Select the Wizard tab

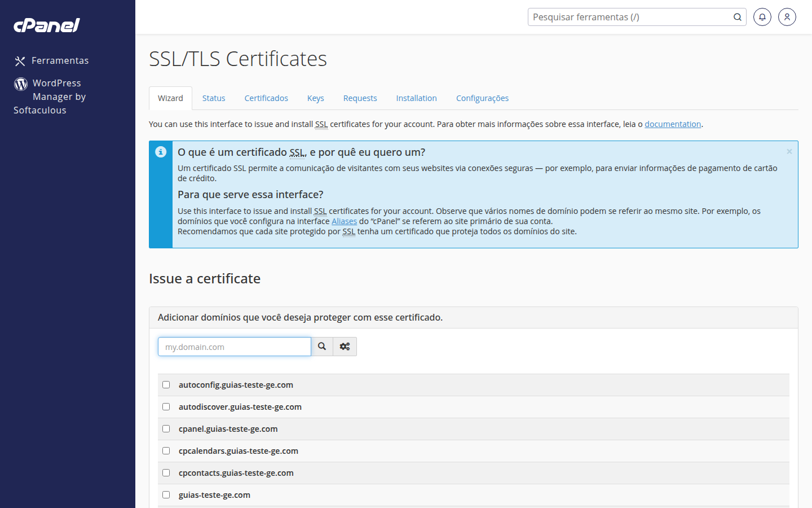tap(170, 98)
